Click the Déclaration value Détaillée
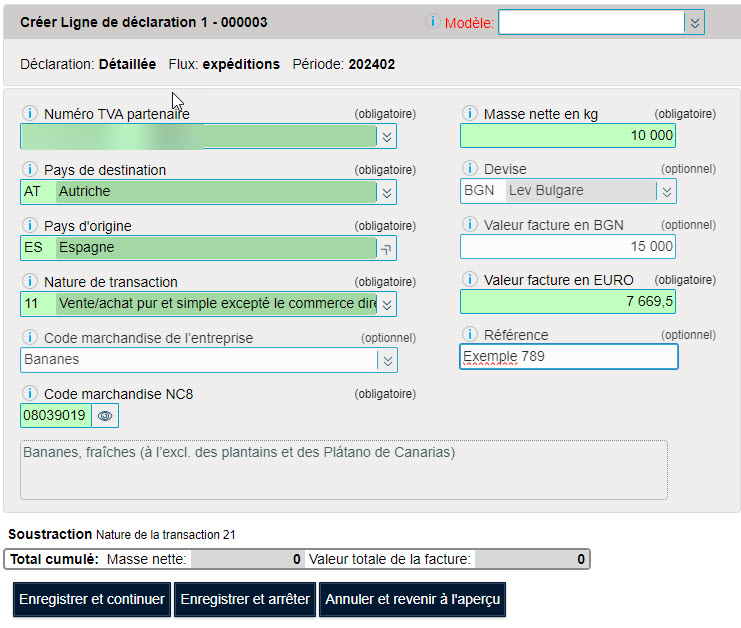741x628 pixels. pyautogui.click(x=127, y=64)
